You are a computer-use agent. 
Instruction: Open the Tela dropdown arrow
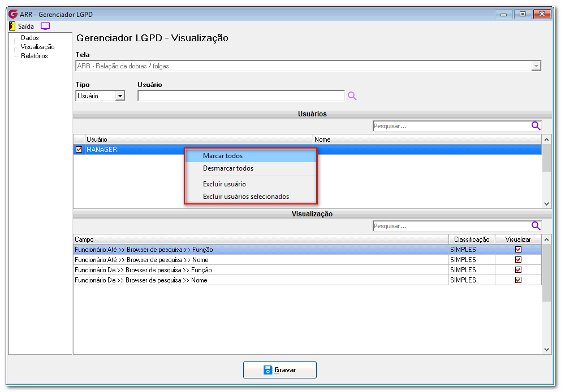(x=536, y=66)
